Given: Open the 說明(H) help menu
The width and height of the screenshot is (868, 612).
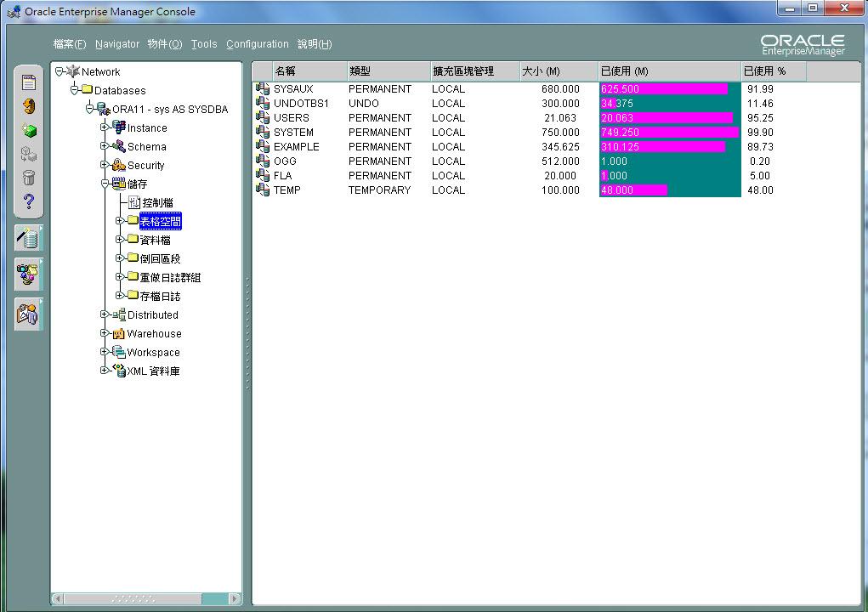Looking at the screenshot, I should [315, 43].
